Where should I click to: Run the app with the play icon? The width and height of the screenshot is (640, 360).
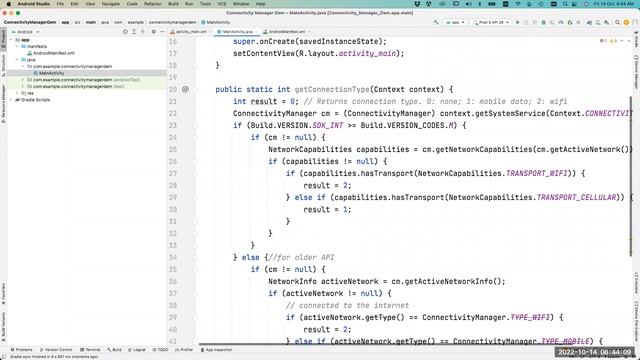518,22
